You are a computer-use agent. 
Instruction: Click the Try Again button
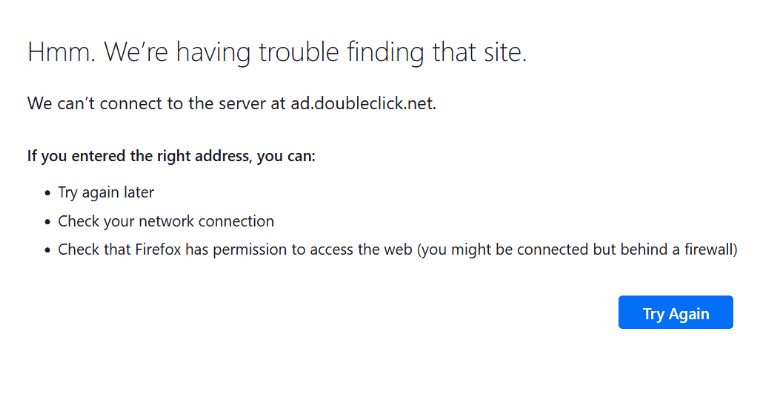click(x=675, y=313)
